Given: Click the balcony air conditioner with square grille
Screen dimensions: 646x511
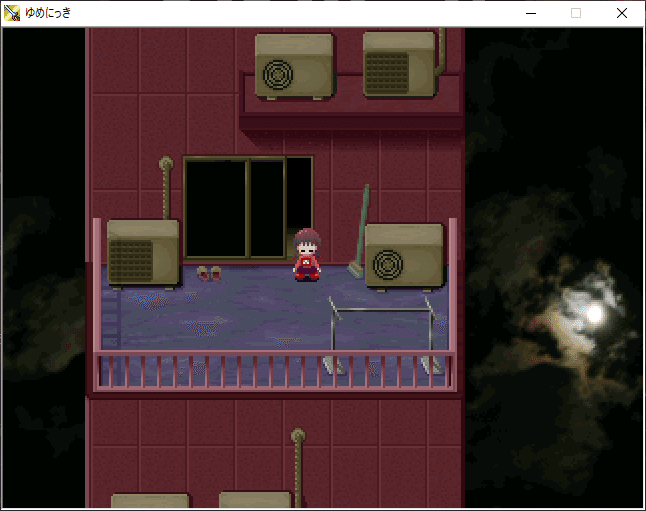Looking at the screenshot, I should click(143, 254).
